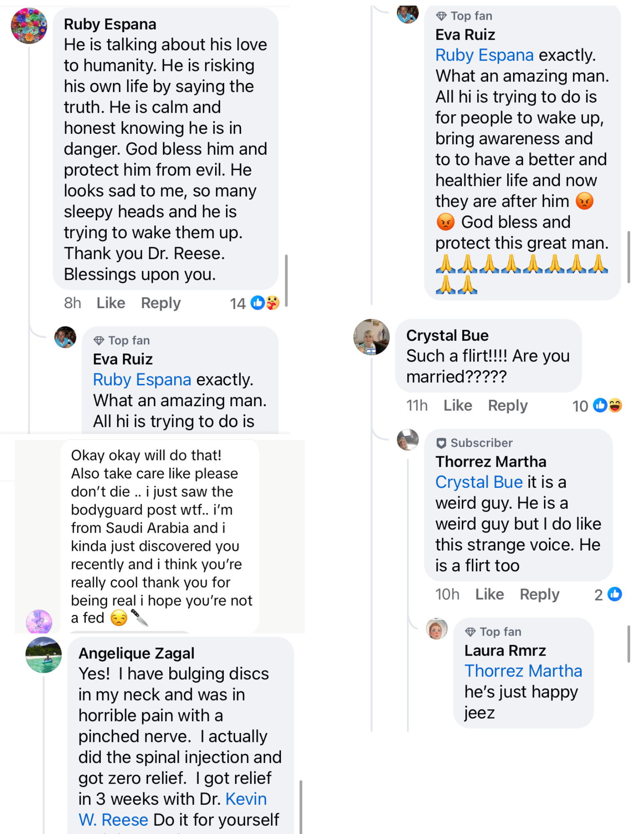The image size is (644, 834).
Task: Click Crystal Bue's profile avatar
Action: click(x=371, y=337)
